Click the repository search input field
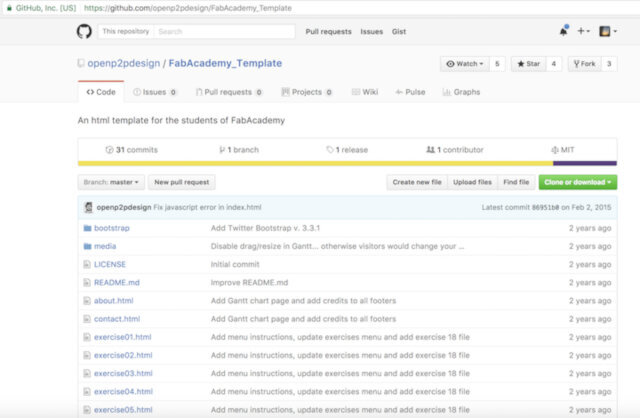Screen dimensions: 640x418 point(224,31)
